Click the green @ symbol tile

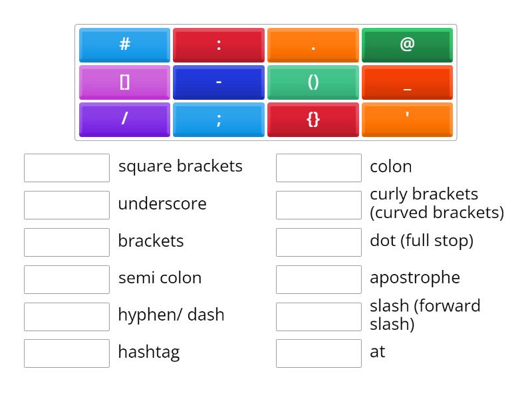tap(408, 45)
